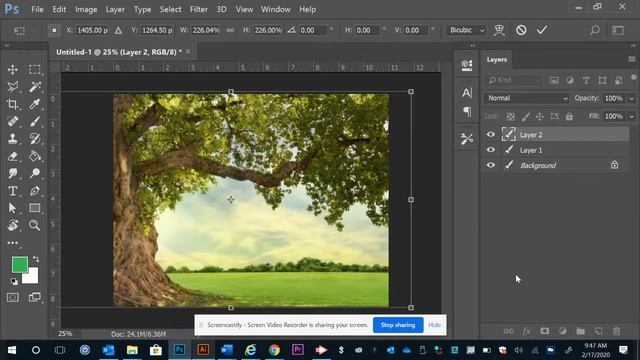640x360 pixels.
Task: Open the Character panel icon
Action: [467, 93]
